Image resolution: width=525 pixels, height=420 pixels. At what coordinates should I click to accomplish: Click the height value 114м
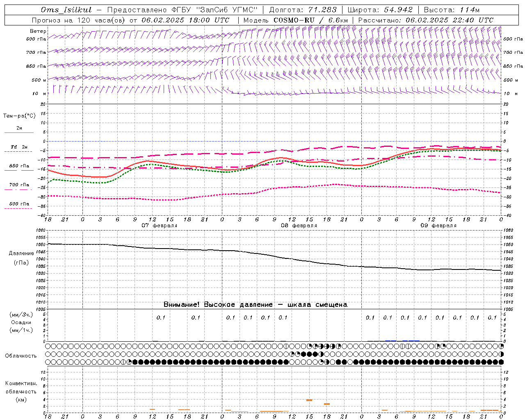click(x=469, y=10)
